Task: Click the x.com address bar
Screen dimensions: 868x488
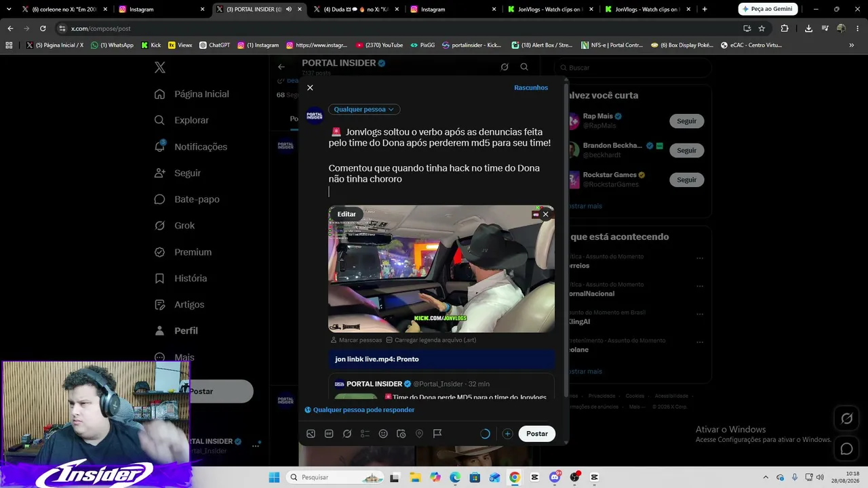Action: click(x=400, y=28)
